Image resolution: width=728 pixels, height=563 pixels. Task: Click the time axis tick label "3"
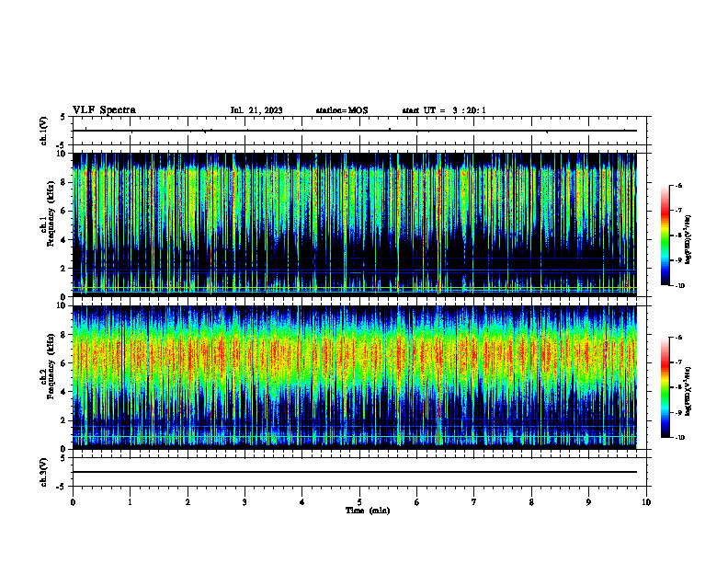245,502
